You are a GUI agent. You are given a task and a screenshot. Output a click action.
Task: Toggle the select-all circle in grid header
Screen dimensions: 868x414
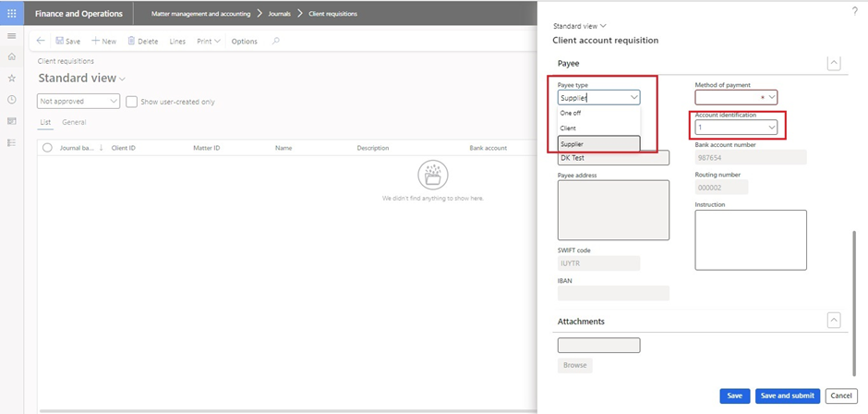(47, 148)
